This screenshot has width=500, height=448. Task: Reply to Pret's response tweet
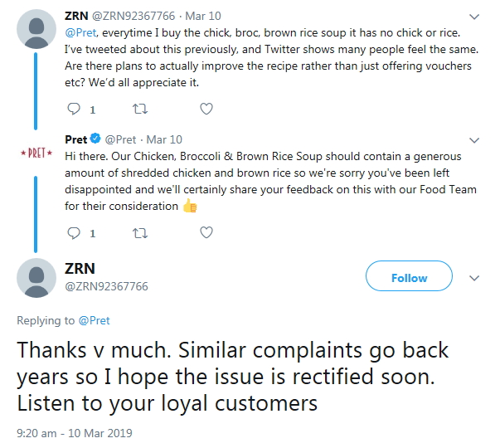coord(73,233)
